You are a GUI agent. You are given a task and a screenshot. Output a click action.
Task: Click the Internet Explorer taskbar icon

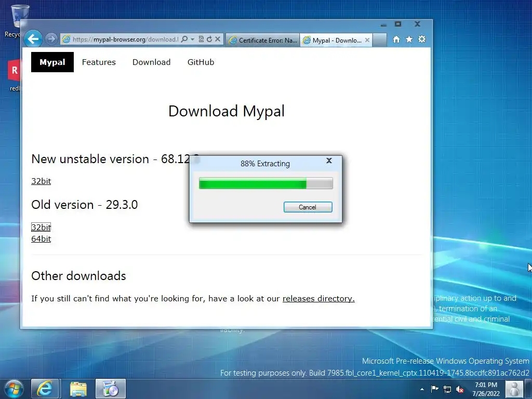click(45, 389)
